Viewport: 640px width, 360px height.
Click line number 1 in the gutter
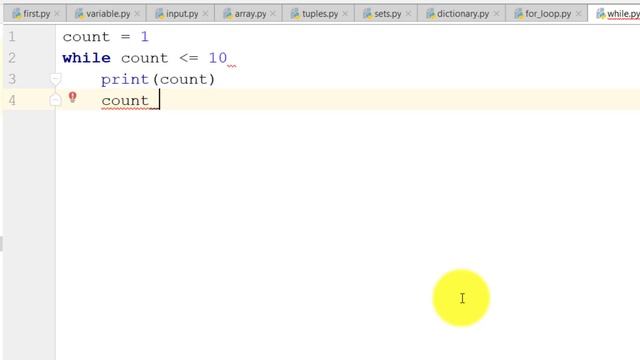[12, 37]
